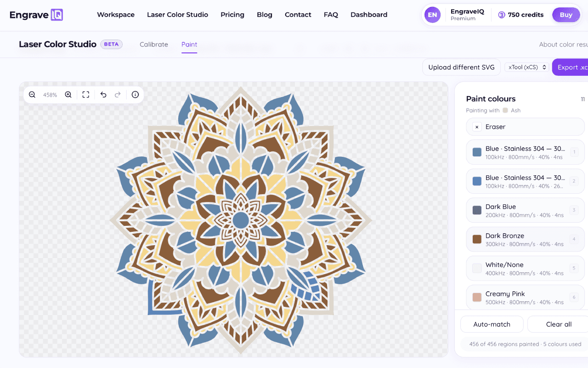Viewport: 588px width, 368px height.
Task: Open the Blog link in header
Action: [265, 15]
